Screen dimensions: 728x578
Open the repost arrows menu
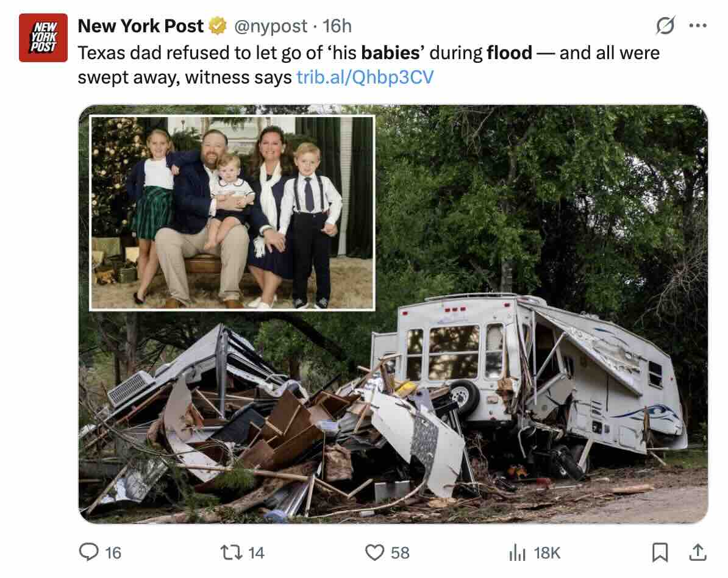234,552
